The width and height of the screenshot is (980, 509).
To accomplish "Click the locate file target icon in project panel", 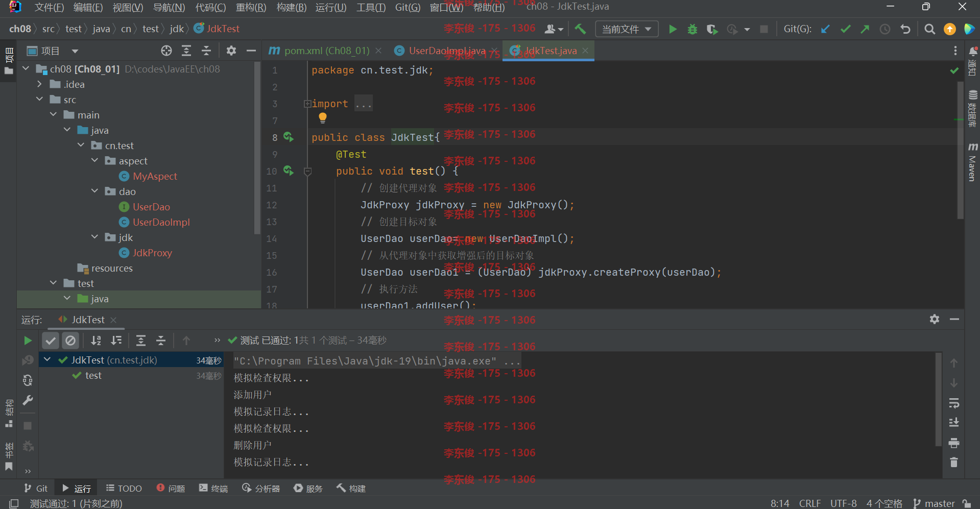I will 166,51.
